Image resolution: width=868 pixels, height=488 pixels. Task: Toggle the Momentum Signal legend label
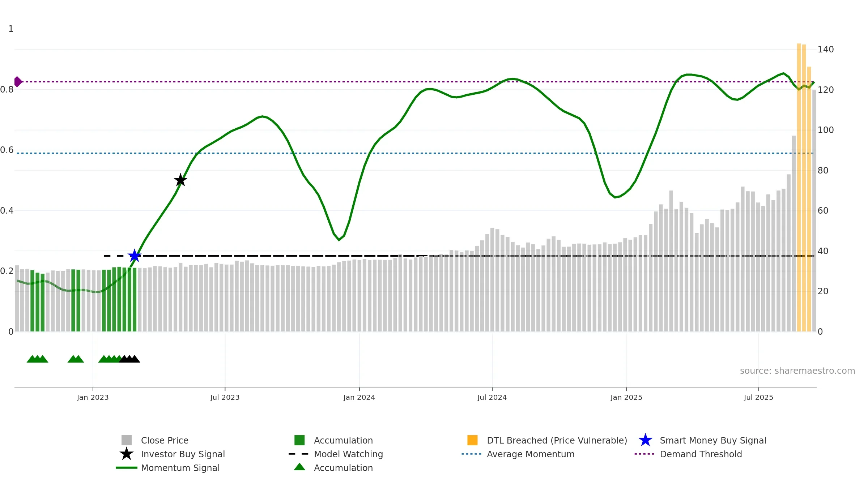[x=180, y=468]
